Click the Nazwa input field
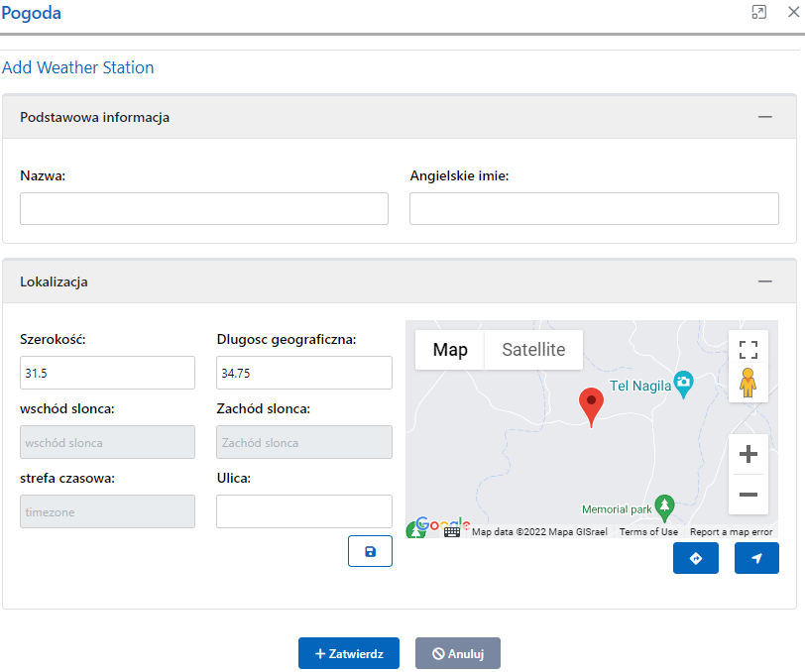Screen dimensions: 805x672 pyautogui.click(x=204, y=208)
